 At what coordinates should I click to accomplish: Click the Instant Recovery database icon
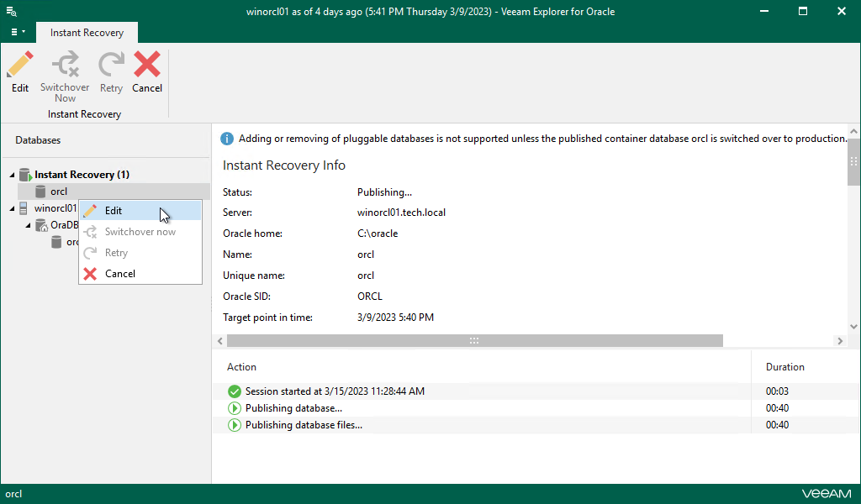tap(25, 175)
